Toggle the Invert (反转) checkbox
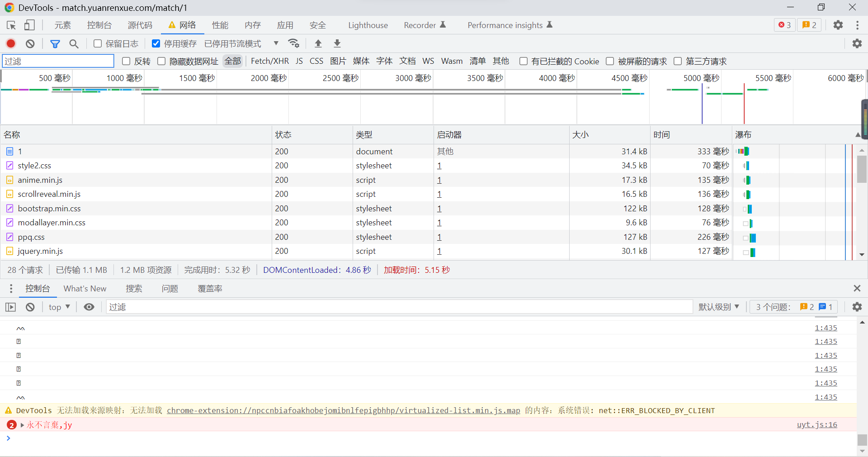This screenshot has width=868, height=457. pos(126,61)
